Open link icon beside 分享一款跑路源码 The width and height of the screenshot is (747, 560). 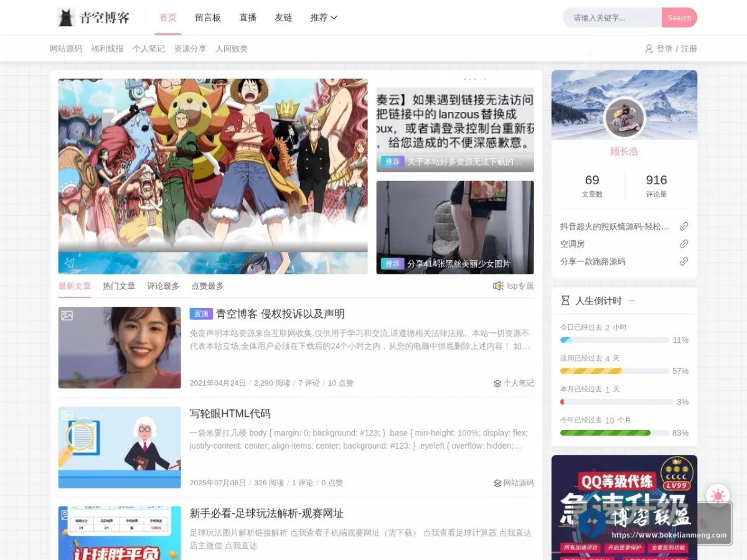coord(684,261)
